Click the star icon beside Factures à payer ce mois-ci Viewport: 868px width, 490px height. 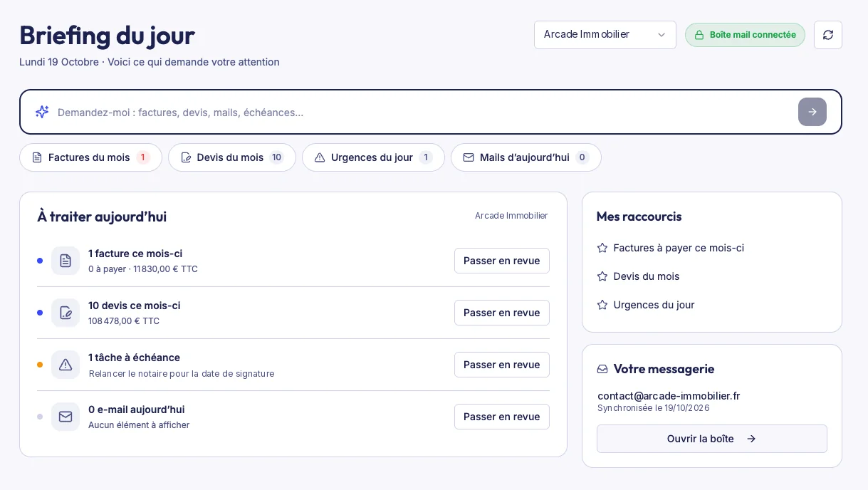point(602,248)
